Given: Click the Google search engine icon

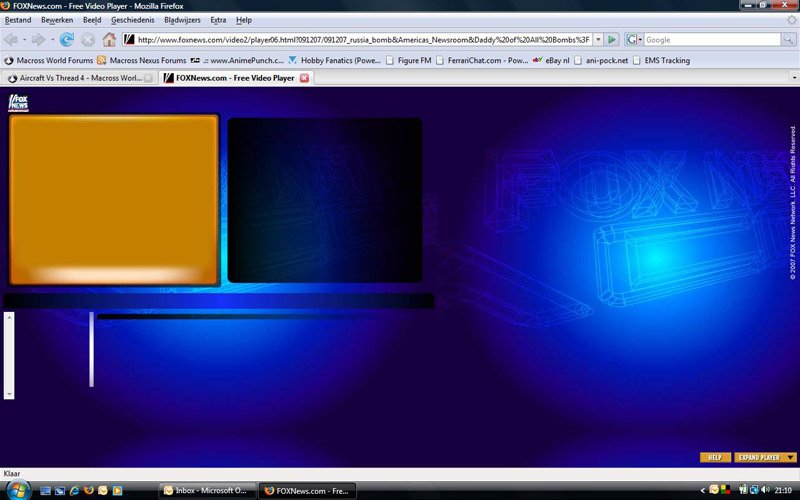Looking at the screenshot, I should (x=632, y=39).
